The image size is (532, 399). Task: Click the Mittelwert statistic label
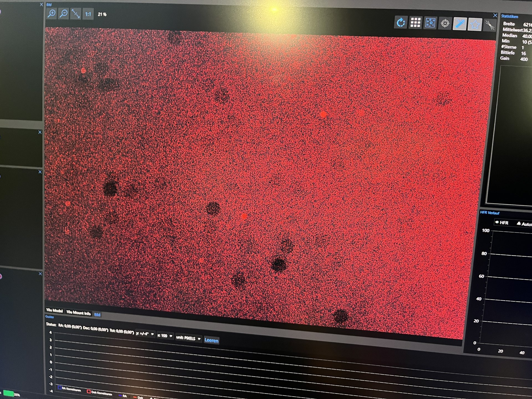coord(512,30)
